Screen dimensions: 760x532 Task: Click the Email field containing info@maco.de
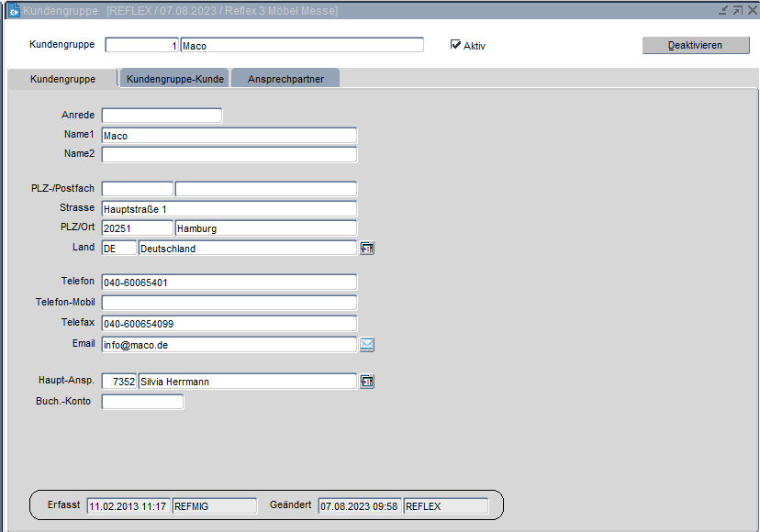tap(229, 345)
